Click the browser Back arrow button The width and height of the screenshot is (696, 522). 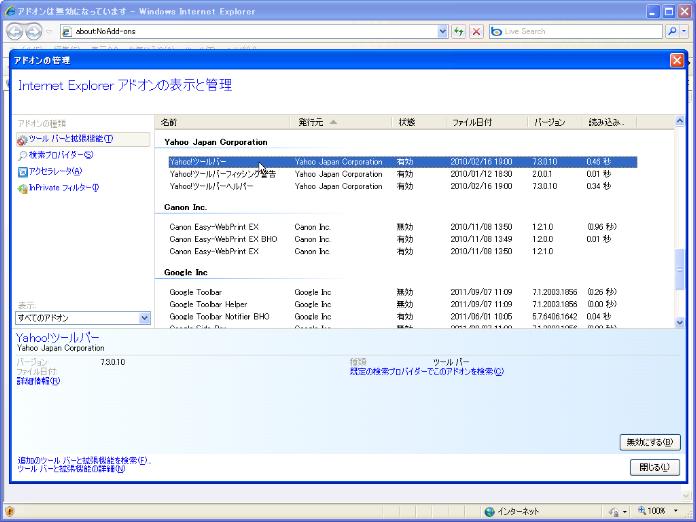click(x=15, y=32)
